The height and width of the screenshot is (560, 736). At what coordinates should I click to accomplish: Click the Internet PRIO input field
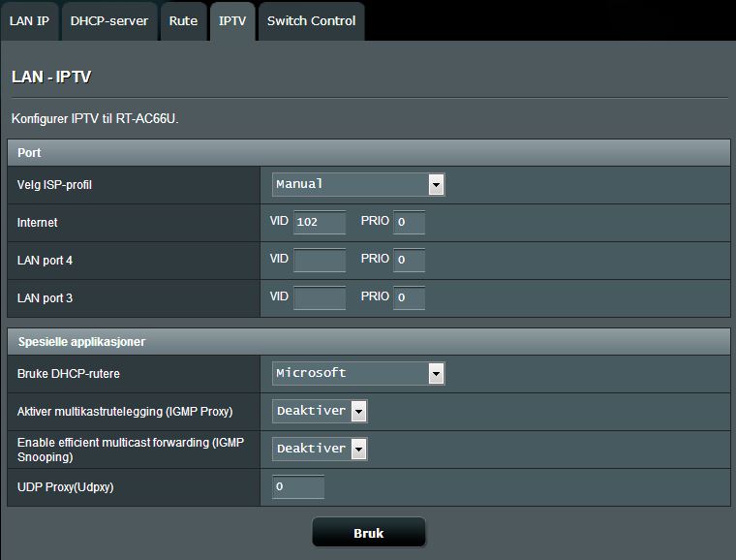tap(410, 222)
